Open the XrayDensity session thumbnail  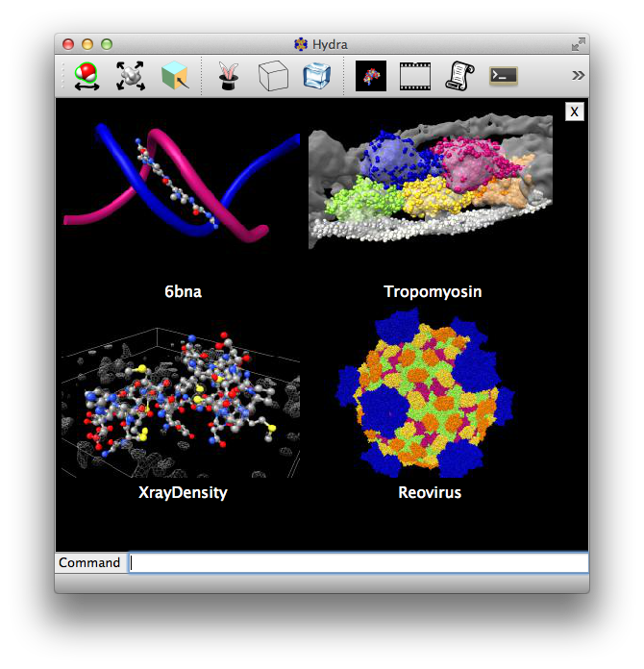182,402
